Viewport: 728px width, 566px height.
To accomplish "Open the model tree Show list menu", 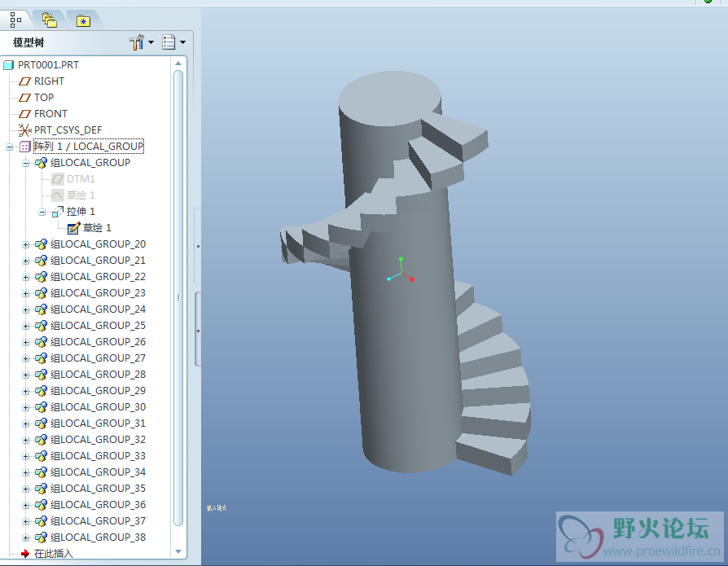I will [173, 42].
